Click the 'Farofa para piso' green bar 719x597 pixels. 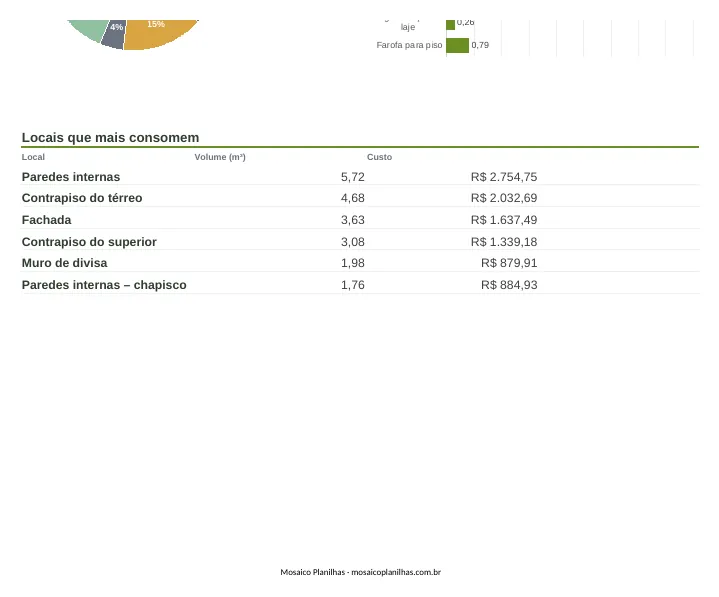click(x=457, y=45)
